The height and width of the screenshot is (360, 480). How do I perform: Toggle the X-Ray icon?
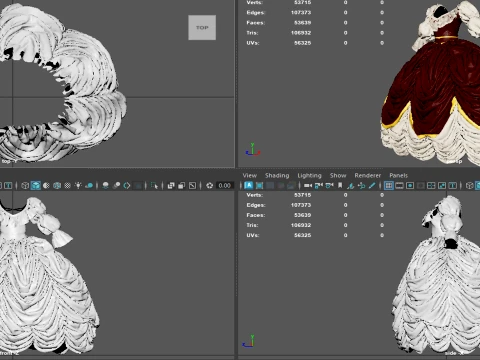pos(171,185)
